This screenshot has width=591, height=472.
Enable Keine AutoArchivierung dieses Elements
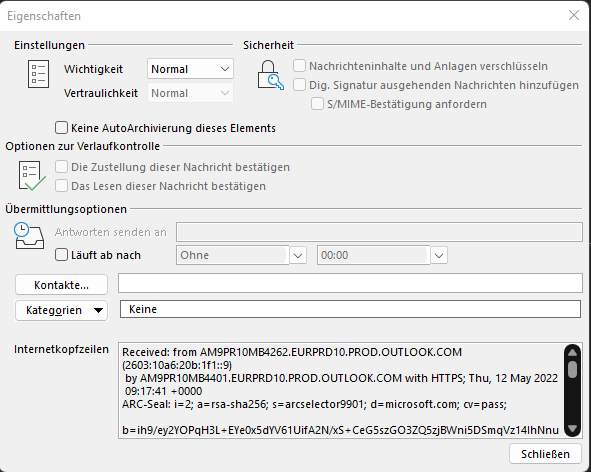[61, 128]
